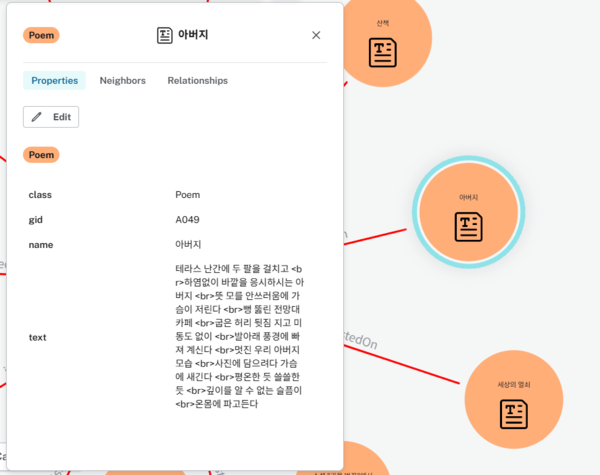This screenshot has width=600, height=475.
Task: Select the class property value Poem
Action: click(x=188, y=195)
